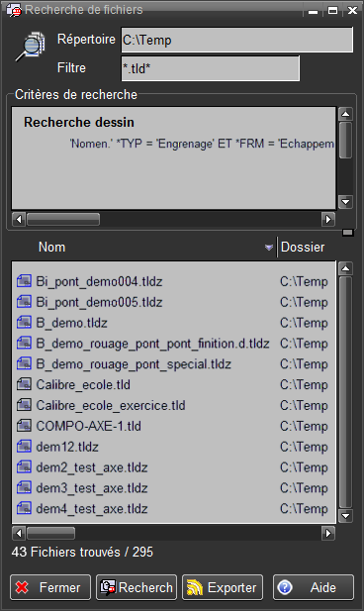Click the criteria panel down scroll arrow
Screen dimensions: 364x611
345,202
